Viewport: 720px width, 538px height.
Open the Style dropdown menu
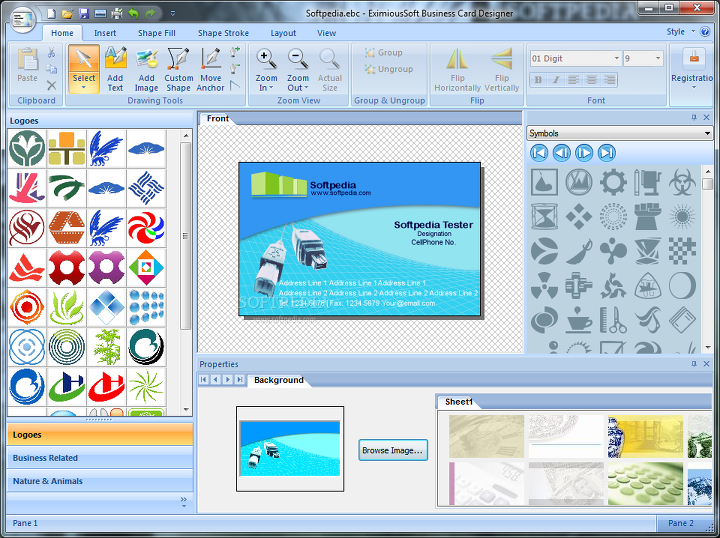tap(681, 32)
